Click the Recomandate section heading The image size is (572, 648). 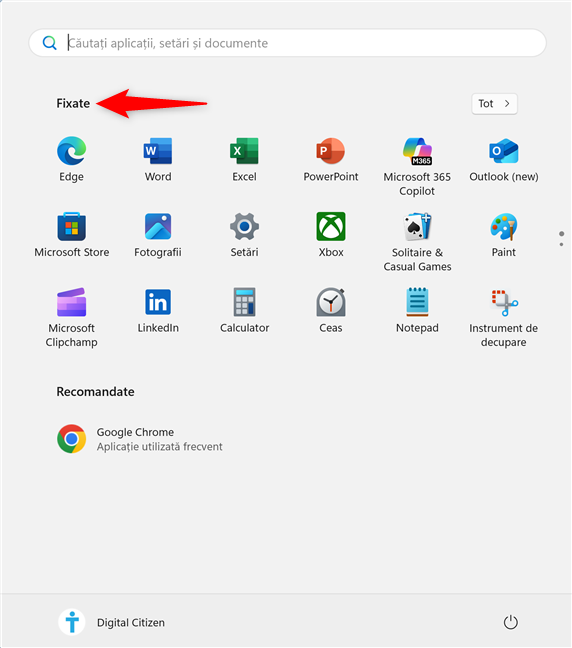pyautogui.click(x=95, y=391)
